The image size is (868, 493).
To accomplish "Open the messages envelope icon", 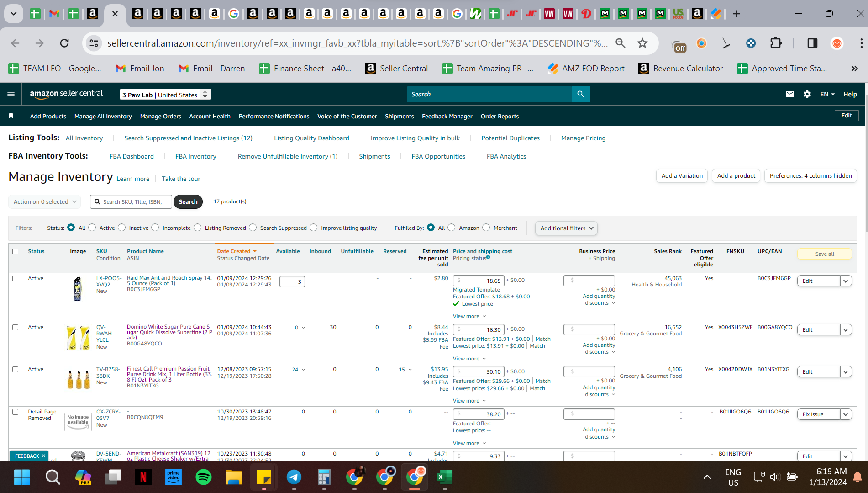I will click(790, 94).
